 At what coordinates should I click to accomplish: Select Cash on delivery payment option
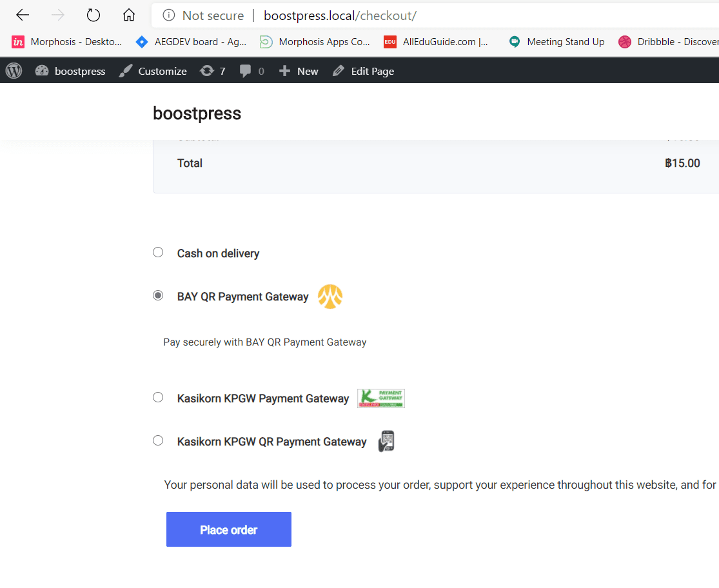tap(158, 252)
